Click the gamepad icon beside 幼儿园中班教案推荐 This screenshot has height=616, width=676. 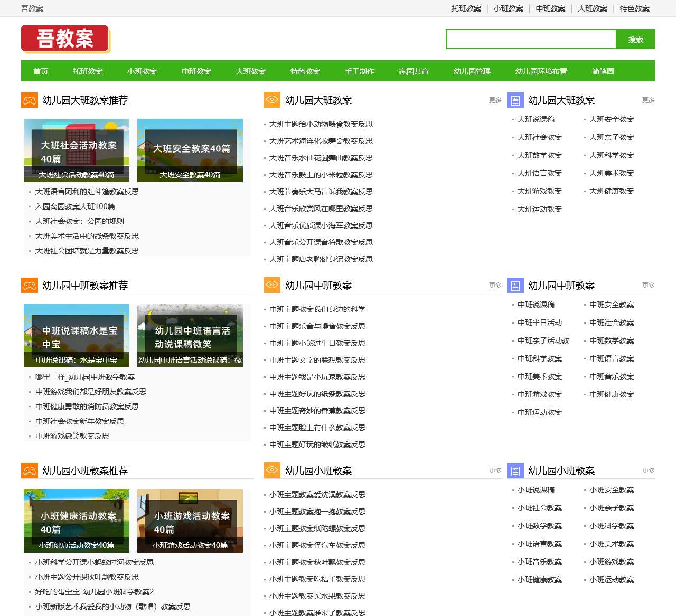[30, 286]
